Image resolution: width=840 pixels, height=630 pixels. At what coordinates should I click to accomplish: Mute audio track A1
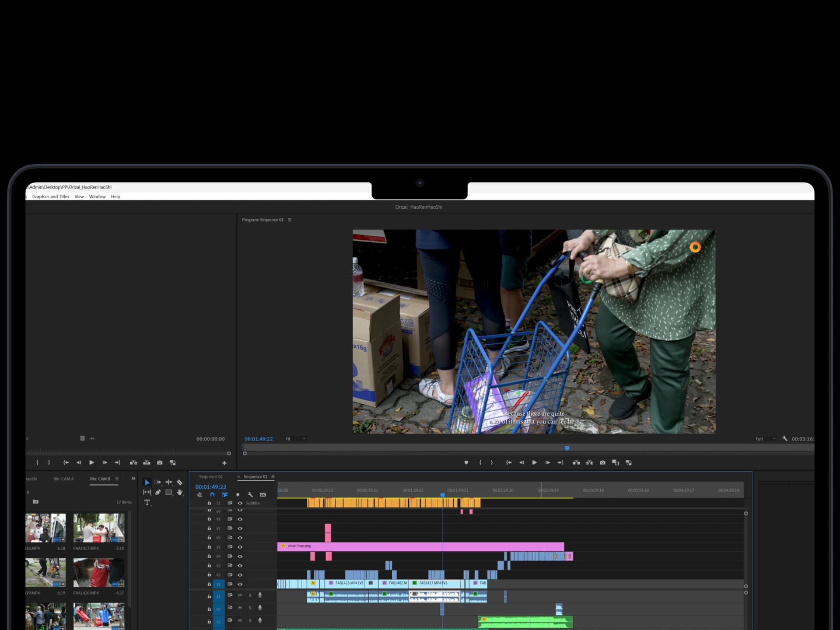[x=240, y=595]
